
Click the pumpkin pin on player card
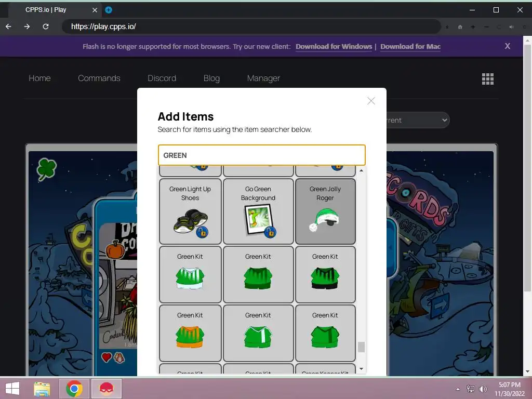(115, 250)
